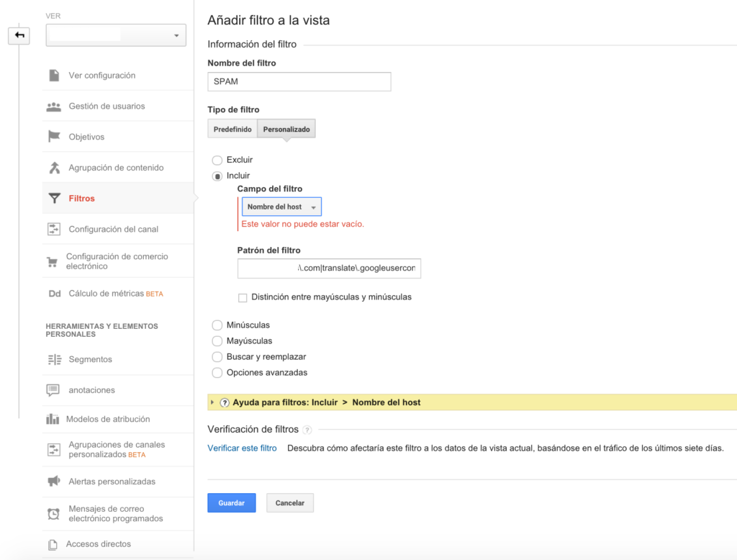Image resolution: width=737 pixels, height=560 pixels.
Task: Click the Alertas personalizadas megaphone icon
Action: coord(53,481)
